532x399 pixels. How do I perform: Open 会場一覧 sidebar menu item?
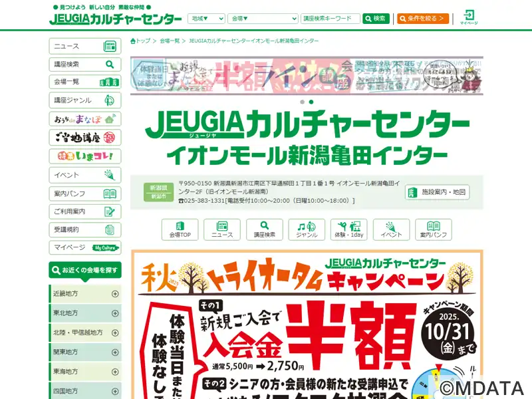(85, 82)
